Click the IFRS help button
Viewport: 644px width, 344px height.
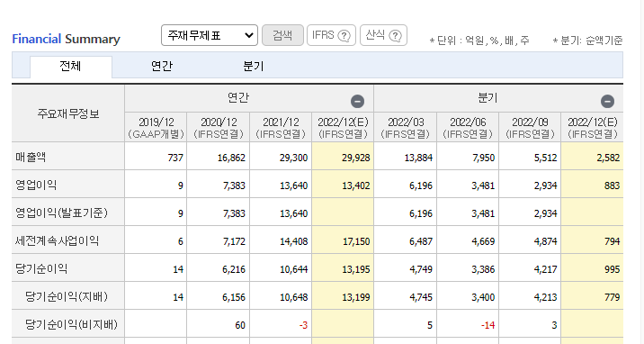point(331,35)
